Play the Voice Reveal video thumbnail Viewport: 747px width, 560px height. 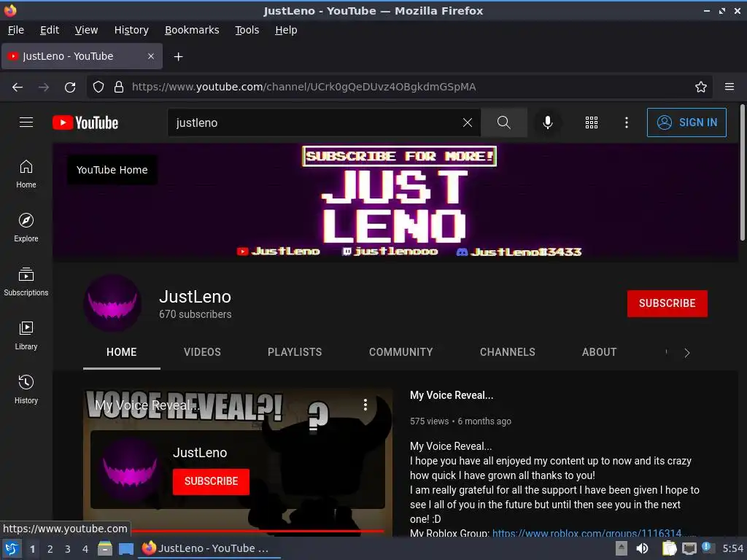click(x=238, y=462)
